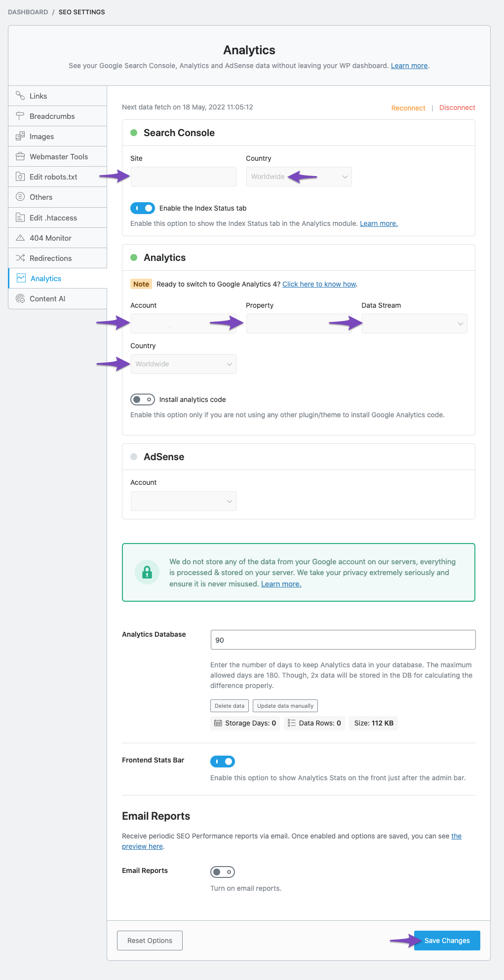The height and width of the screenshot is (980, 504).
Task: Toggle the Frontend Stats Bar switch
Action: [x=223, y=762]
